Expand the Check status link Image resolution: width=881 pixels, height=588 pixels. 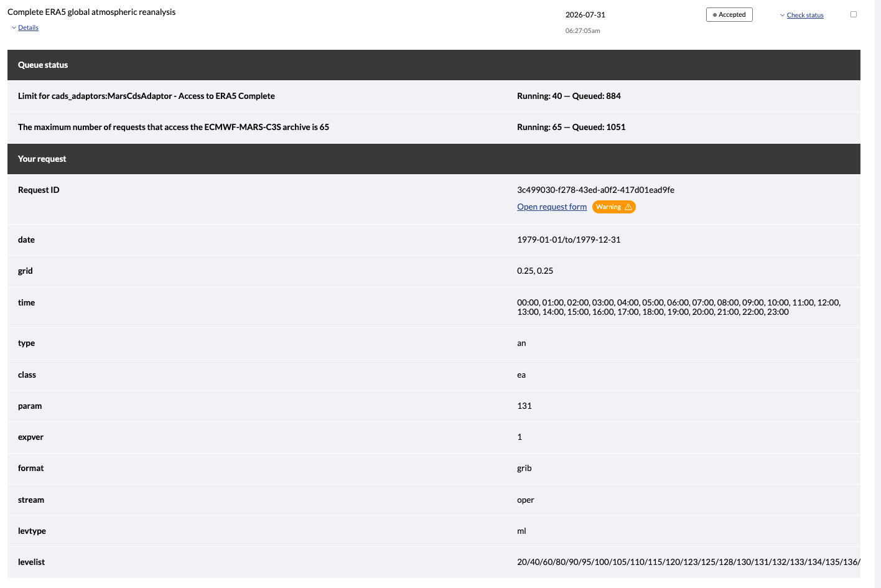(801, 15)
